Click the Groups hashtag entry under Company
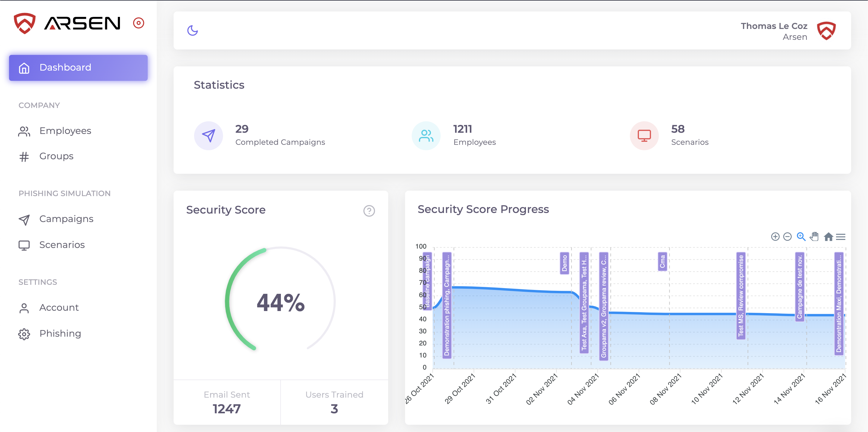The image size is (868, 432). (24, 156)
